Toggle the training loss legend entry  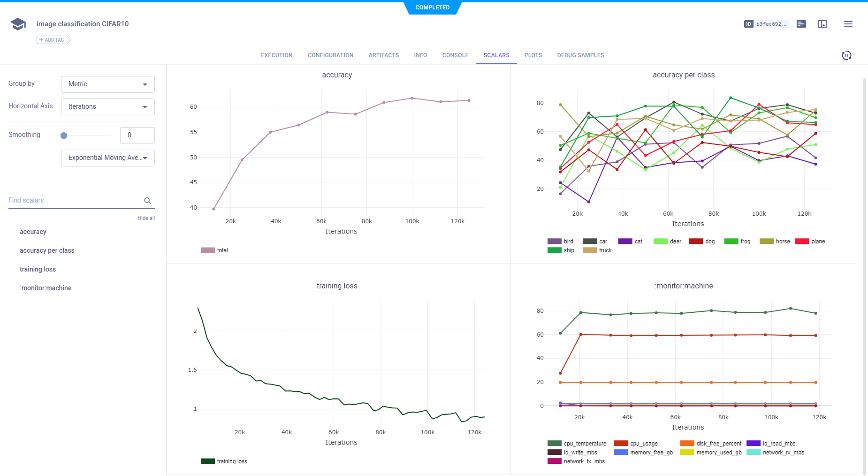point(224,461)
